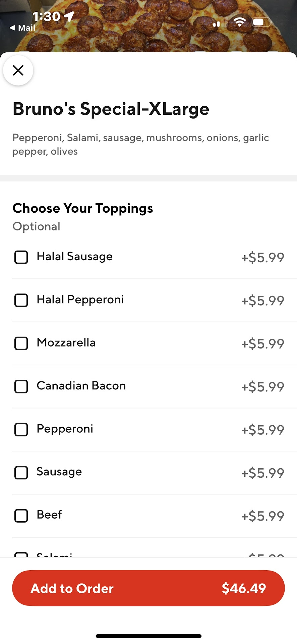Tap the home indicator bar
Viewport: 297px width, 644px height.
(x=148, y=636)
